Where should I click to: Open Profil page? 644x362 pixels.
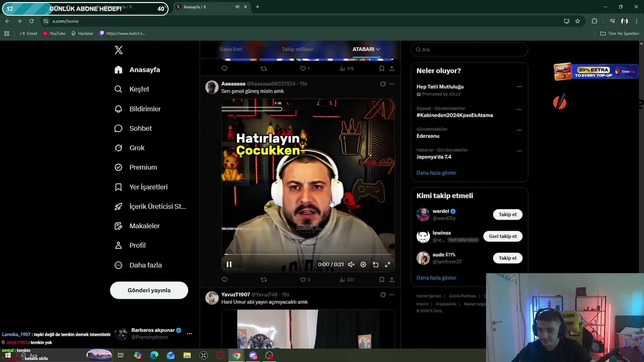pos(130,245)
